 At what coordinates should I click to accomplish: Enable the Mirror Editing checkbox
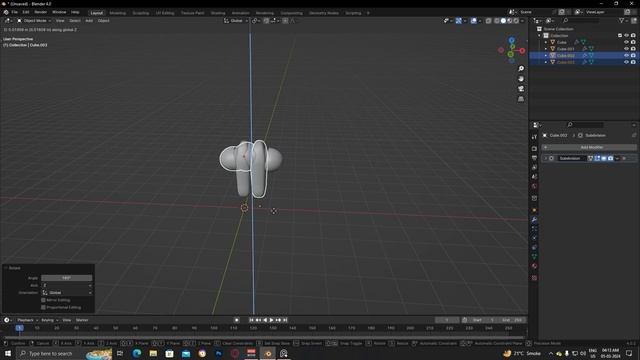(43, 300)
